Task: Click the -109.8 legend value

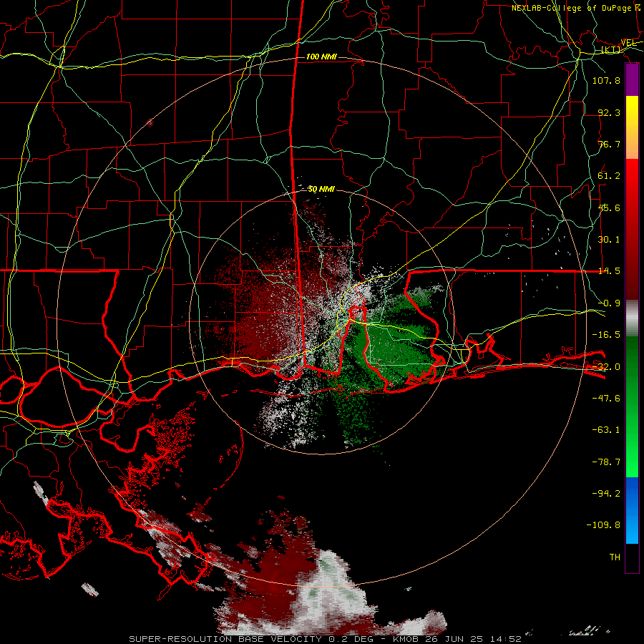Action: pyautogui.click(x=603, y=525)
